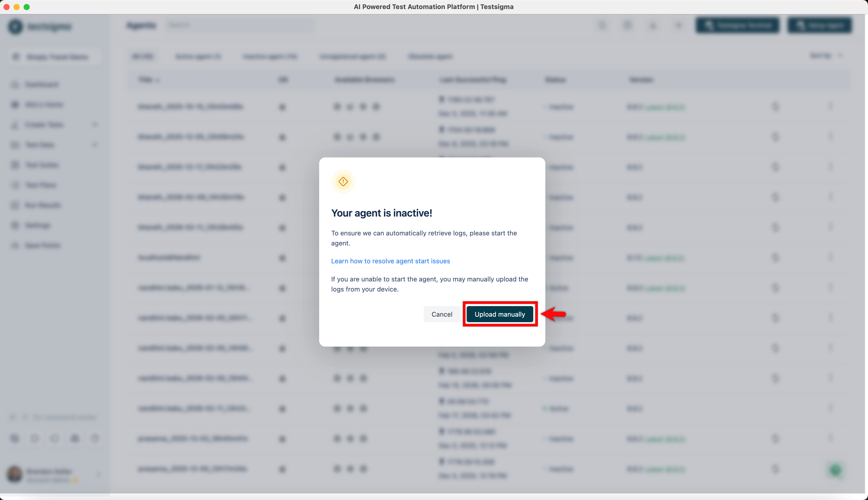Expand the Create Tests section in the sidebar

pos(95,125)
